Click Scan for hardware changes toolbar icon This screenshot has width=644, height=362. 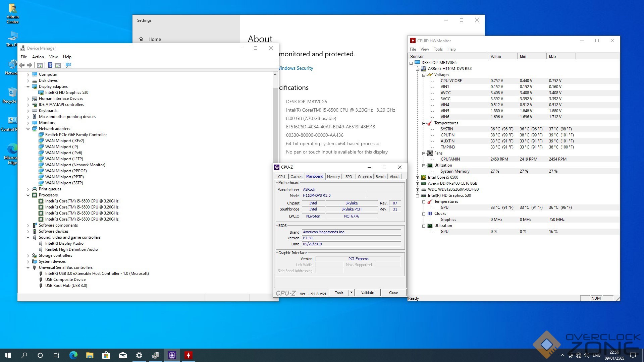[x=68, y=65]
